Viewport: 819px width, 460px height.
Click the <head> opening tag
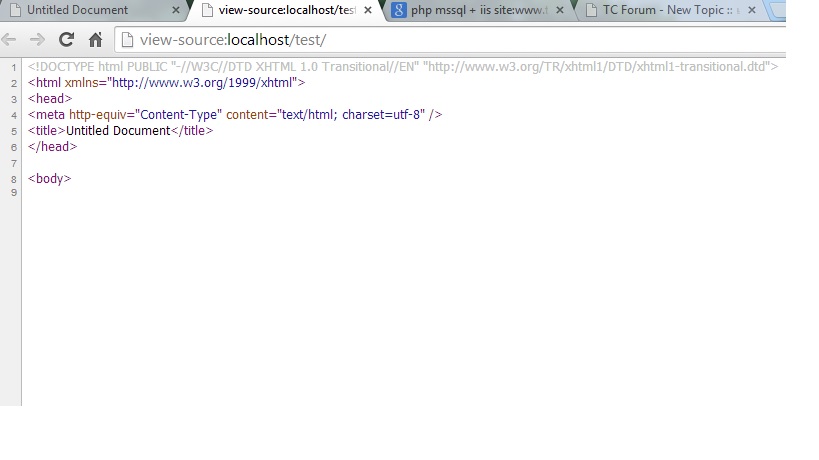tap(50, 99)
